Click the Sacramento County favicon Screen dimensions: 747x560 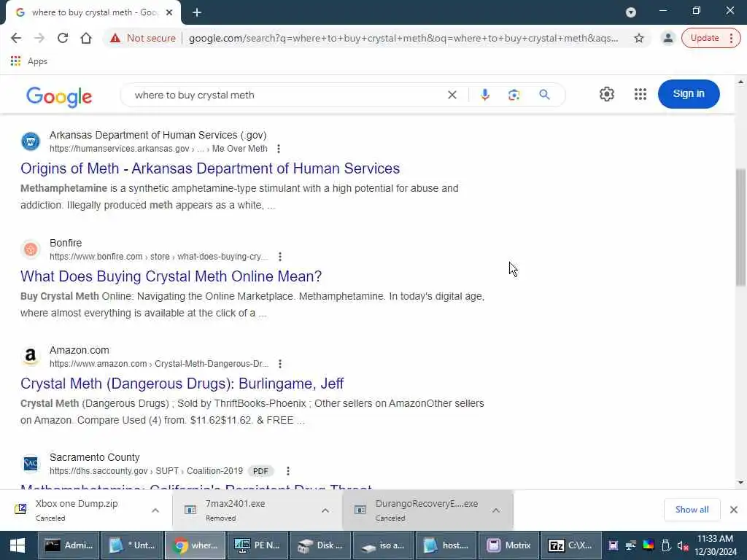click(31, 463)
